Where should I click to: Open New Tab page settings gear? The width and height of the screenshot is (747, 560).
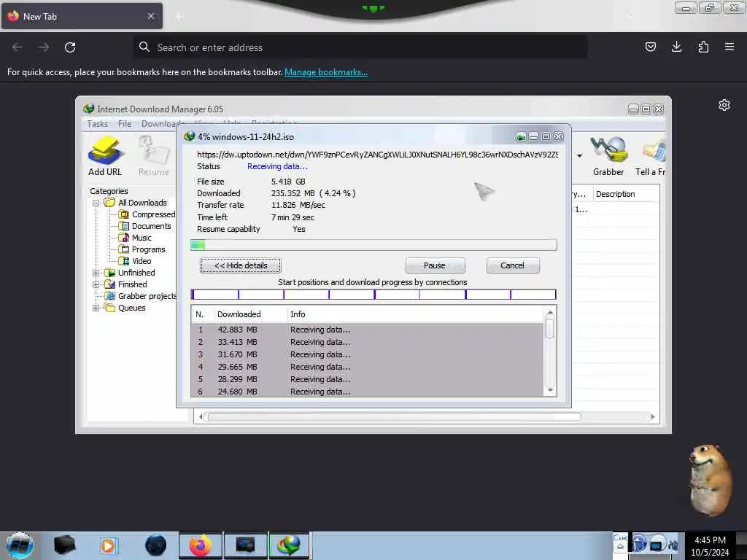click(724, 105)
